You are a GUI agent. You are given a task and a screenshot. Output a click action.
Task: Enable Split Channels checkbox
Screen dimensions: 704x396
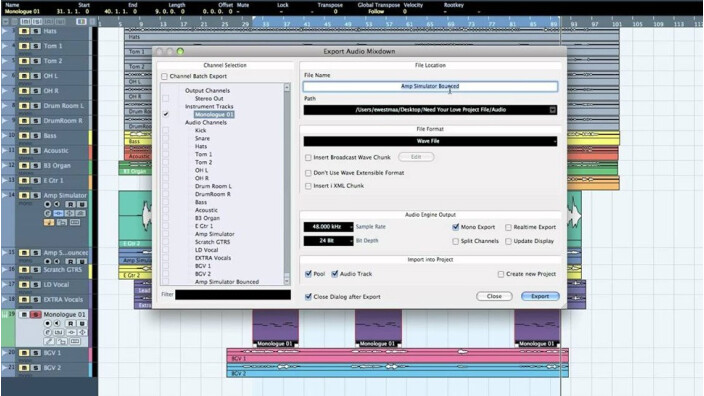tap(455, 241)
